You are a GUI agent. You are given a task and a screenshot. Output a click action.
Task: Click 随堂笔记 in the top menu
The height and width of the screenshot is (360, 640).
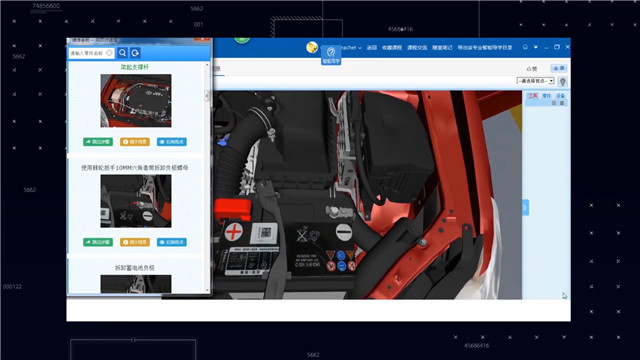pyautogui.click(x=442, y=48)
